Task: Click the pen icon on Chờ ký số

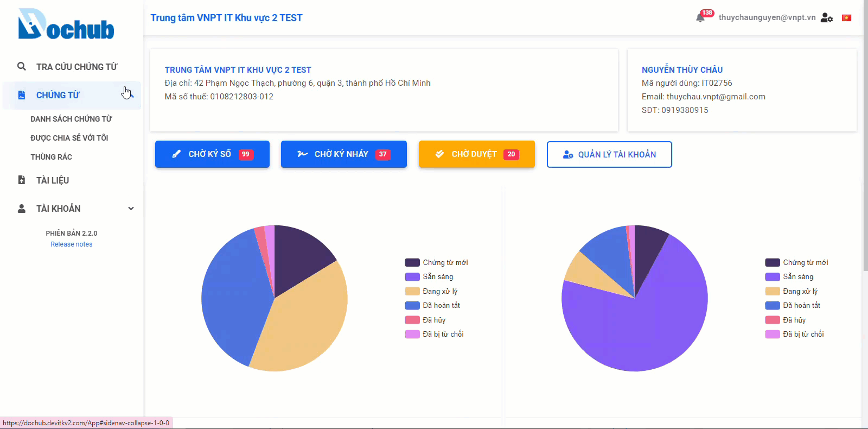Action: (176, 154)
